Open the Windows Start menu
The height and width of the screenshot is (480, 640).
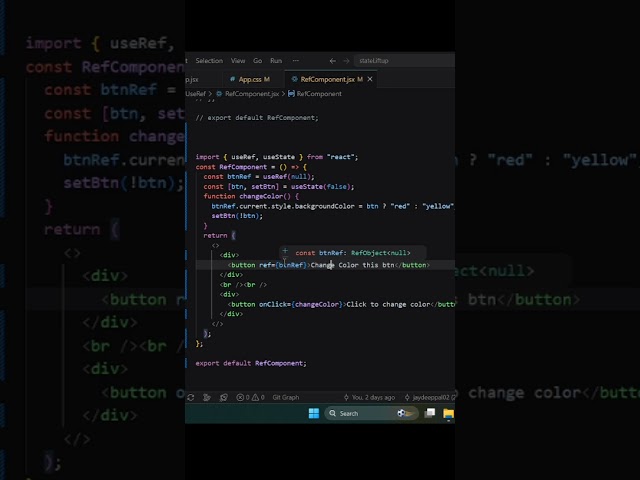[314, 413]
